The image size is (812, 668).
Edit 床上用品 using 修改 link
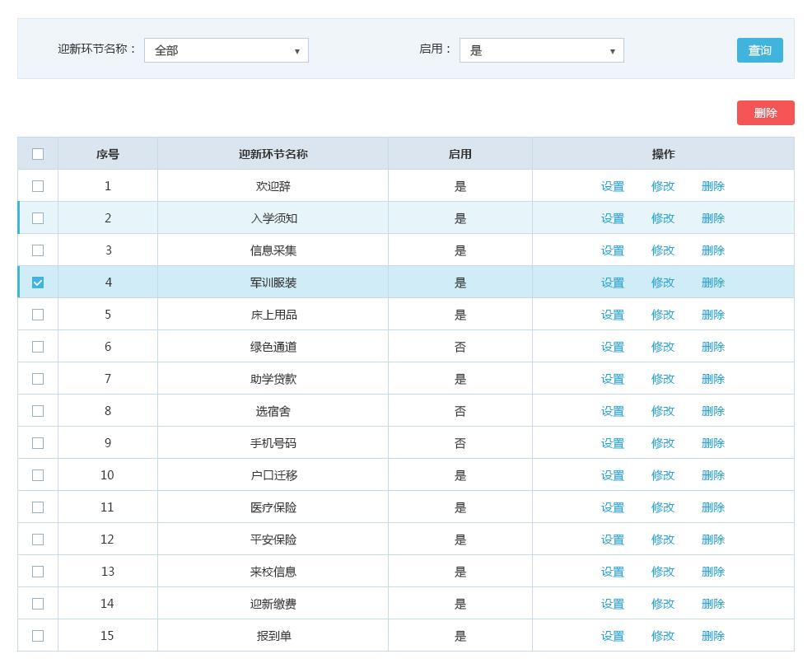(662, 315)
